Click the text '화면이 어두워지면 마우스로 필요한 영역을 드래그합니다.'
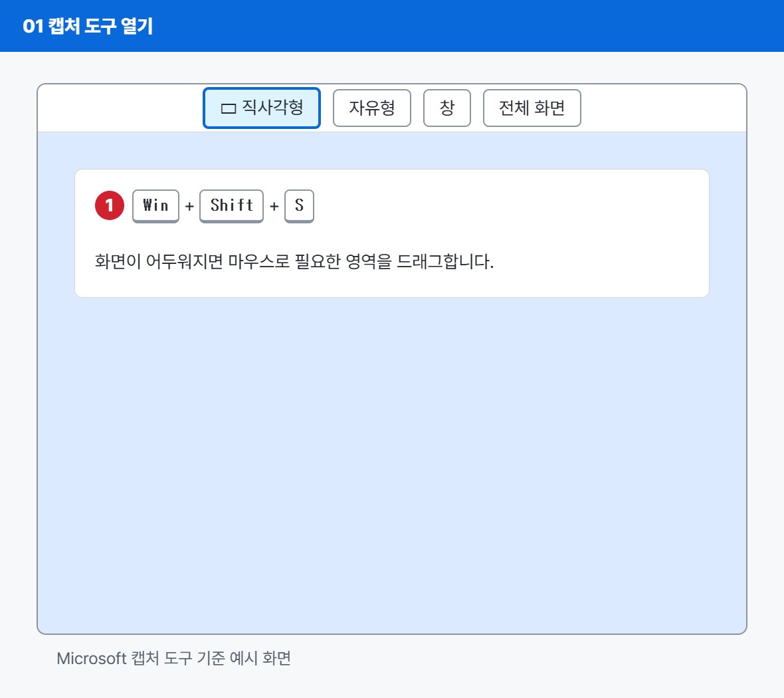Screen dimensions: 784x698 pyautogui.click(x=294, y=261)
